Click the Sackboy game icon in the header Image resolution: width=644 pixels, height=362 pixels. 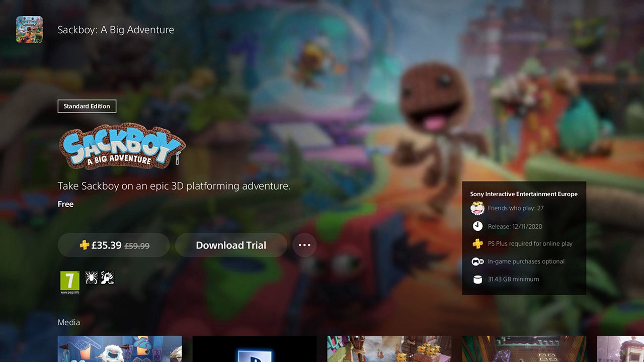(29, 29)
